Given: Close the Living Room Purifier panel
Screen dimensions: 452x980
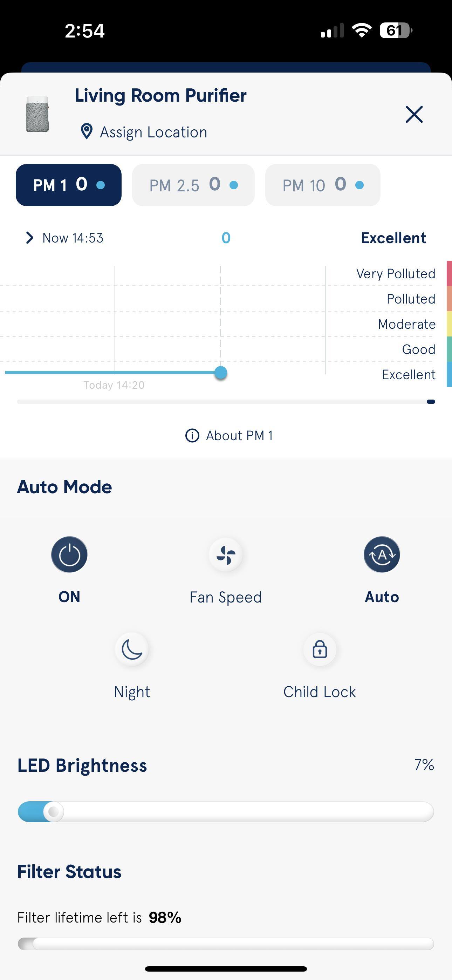Looking at the screenshot, I should pos(414,114).
